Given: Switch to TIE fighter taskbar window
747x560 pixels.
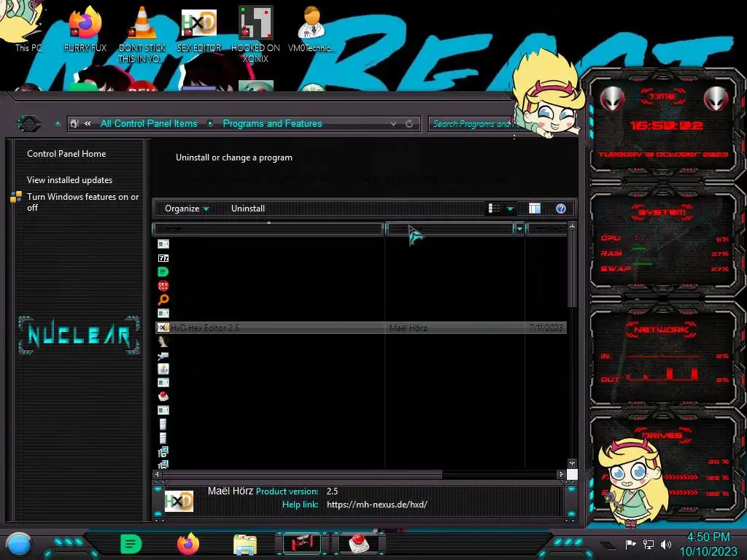Looking at the screenshot, I should click(x=302, y=543).
